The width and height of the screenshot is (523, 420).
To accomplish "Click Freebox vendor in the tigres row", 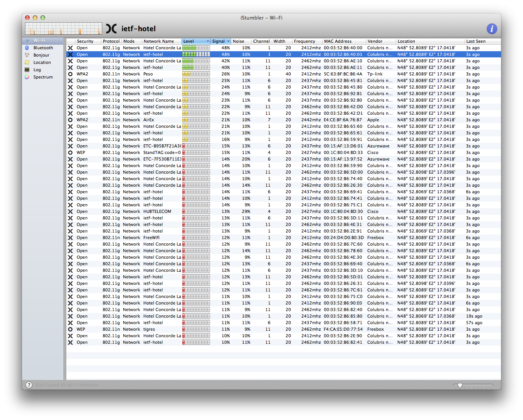I will 375,329.
